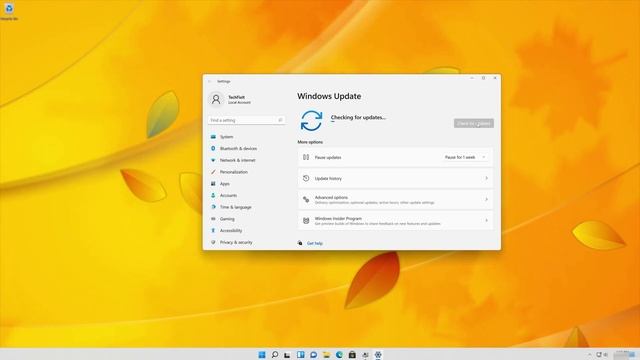The image size is (640, 360).
Task: Open Privacy & security settings
Action: click(236, 242)
